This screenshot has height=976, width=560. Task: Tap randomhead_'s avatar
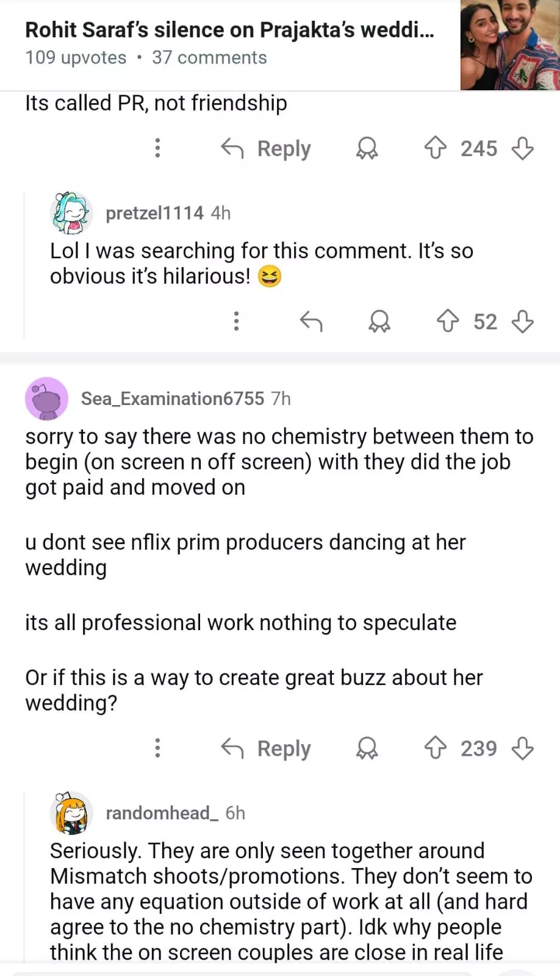[x=71, y=813]
